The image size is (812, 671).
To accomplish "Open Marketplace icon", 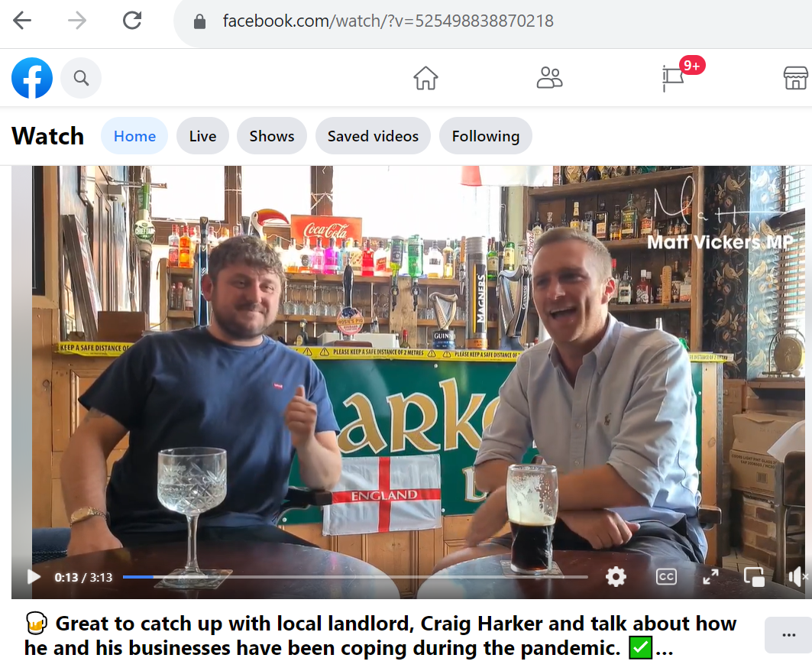I will [796, 78].
